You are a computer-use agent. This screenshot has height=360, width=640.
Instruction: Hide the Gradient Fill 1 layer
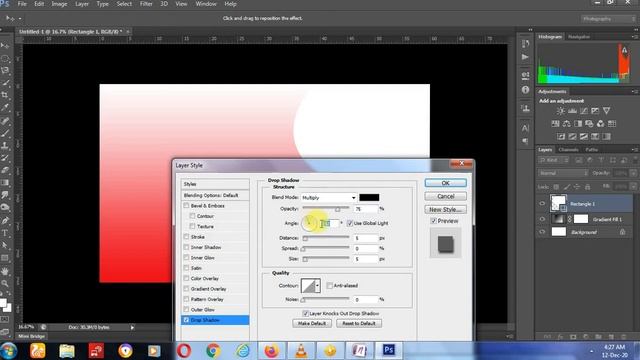tap(542, 219)
